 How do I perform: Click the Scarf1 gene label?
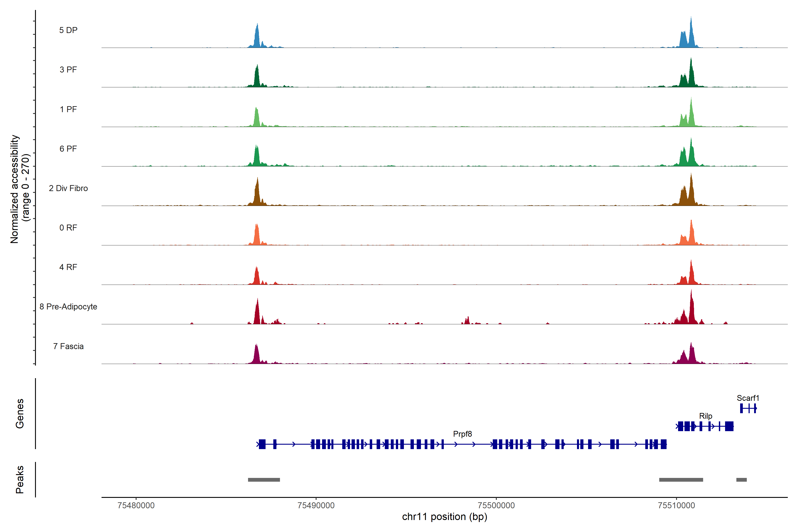click(748, 398)
